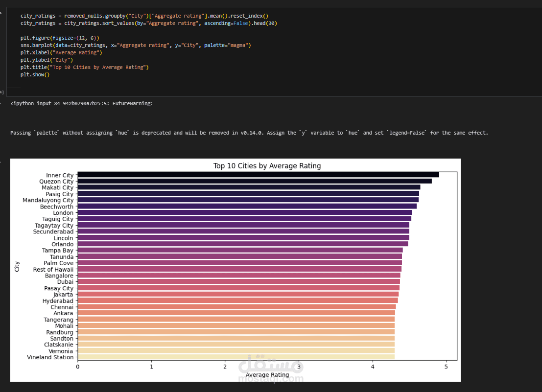Click the Average Rating x-axis label
542x392 pixels.
pyautogui.click(x=267, y=375)
